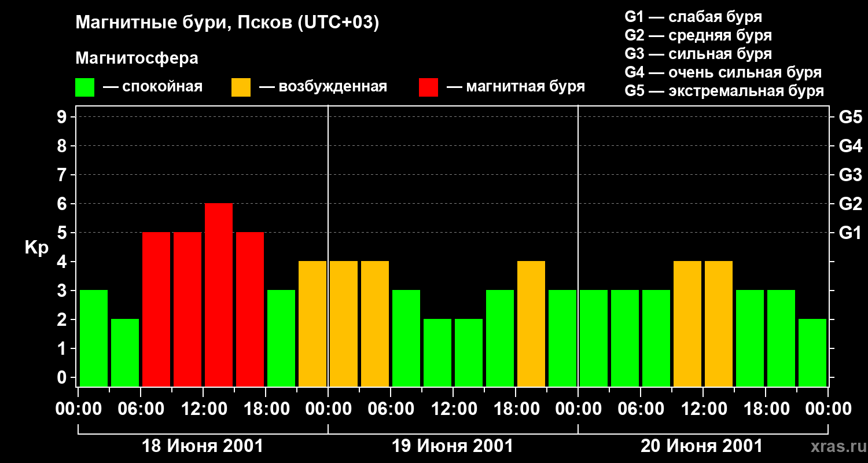Click the '— спокойная' legend label
868x463 pixels.
[153, 87]
